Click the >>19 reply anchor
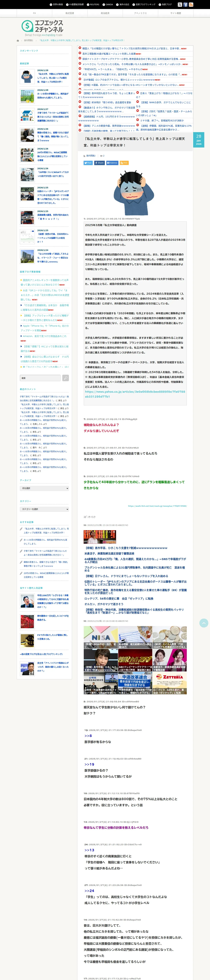This screenshot has width=210, height=980. (x=89, y=764)
